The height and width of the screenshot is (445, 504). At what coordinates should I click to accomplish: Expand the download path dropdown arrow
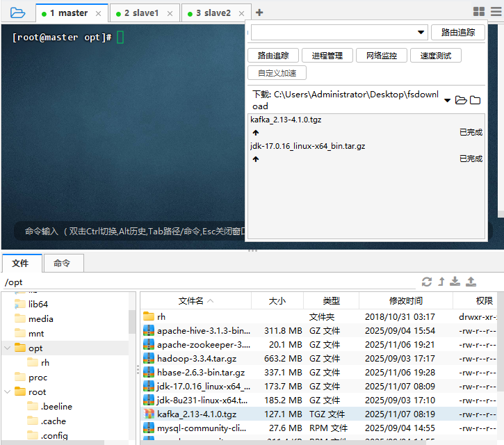tap(447, 100)
